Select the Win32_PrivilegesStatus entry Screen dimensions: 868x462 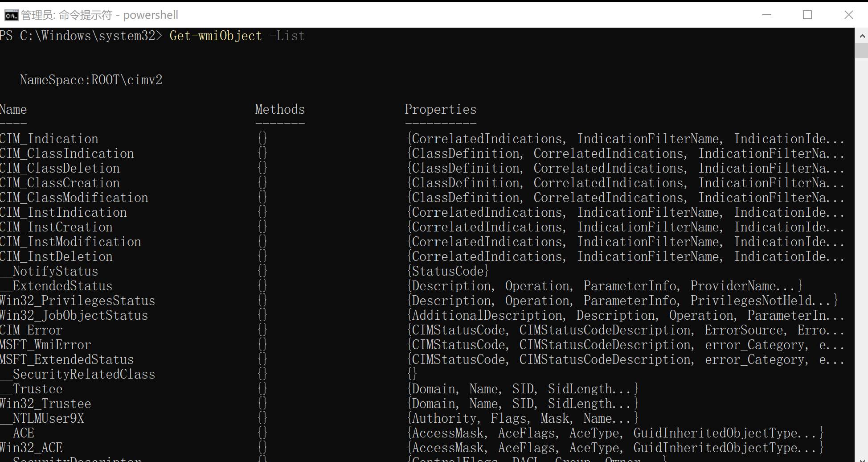(77, 300)
